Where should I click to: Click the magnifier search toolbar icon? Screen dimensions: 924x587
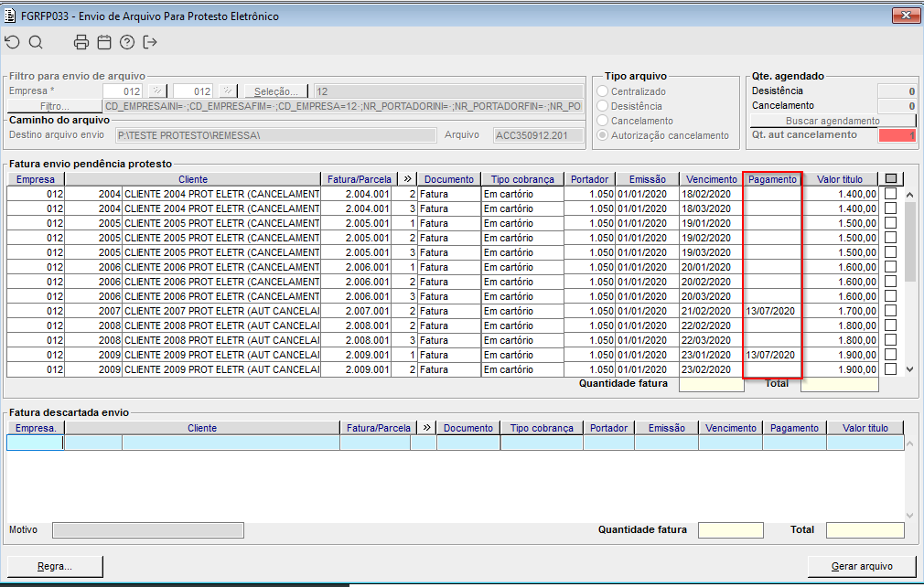pyautogui.click(x=36, y=42)
